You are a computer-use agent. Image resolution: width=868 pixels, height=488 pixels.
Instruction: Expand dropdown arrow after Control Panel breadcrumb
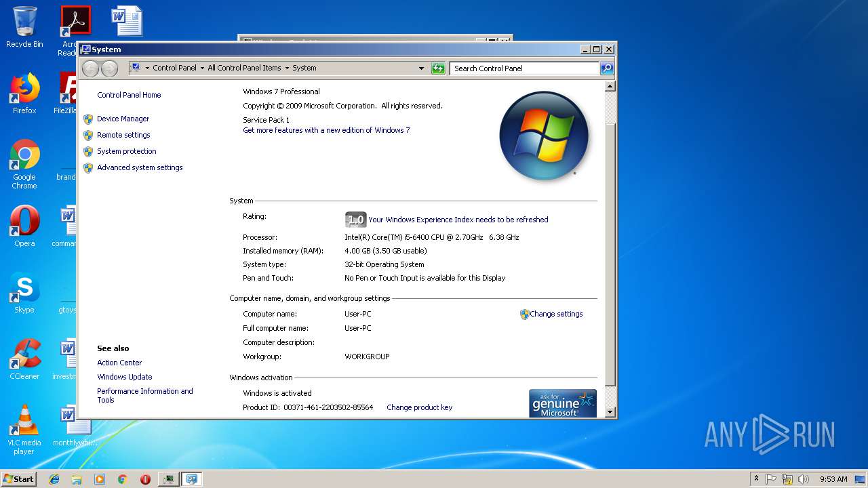tap(202, 68)
